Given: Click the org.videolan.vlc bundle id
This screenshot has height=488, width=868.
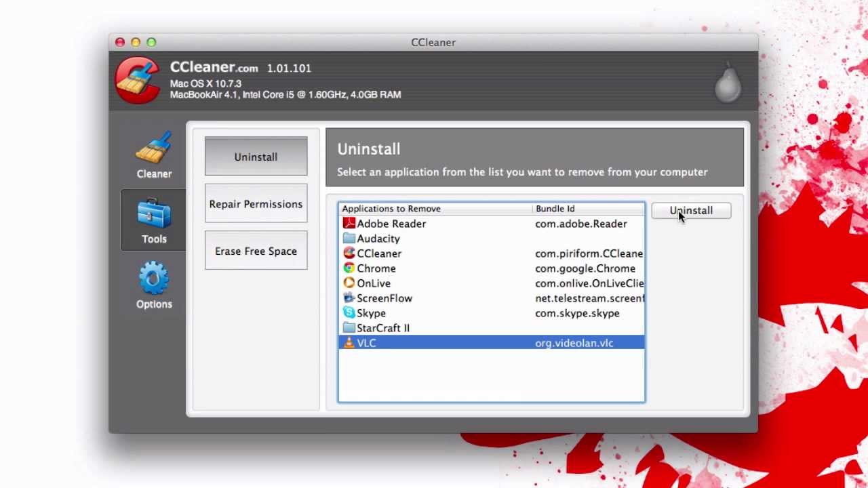Looking at the screenshot, I should (x=574, y=343).
